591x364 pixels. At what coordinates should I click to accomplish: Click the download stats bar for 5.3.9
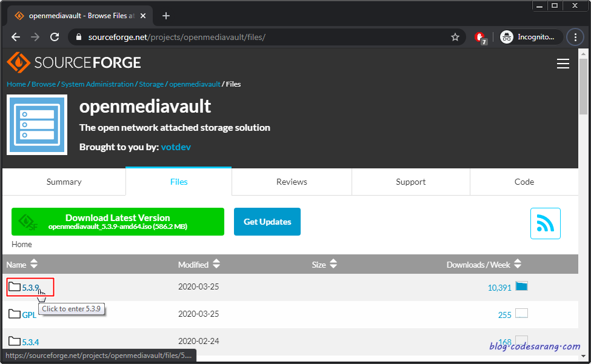[522, 286]
